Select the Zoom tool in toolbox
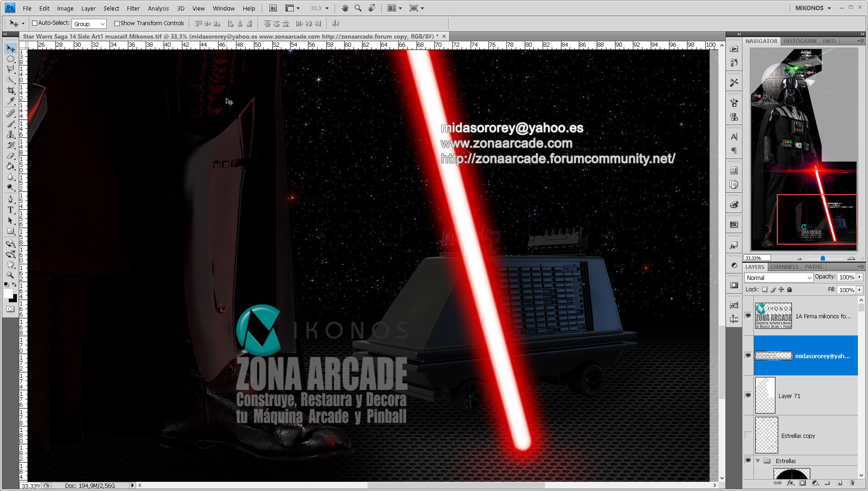This screenshot has height=491, width=868. coord(11,275)
